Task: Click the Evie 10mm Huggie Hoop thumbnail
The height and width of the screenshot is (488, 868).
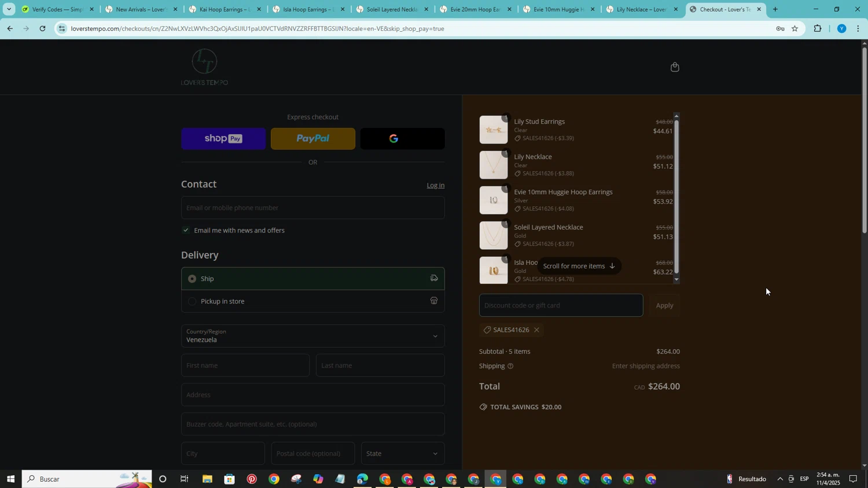Action: coord(494,201)
